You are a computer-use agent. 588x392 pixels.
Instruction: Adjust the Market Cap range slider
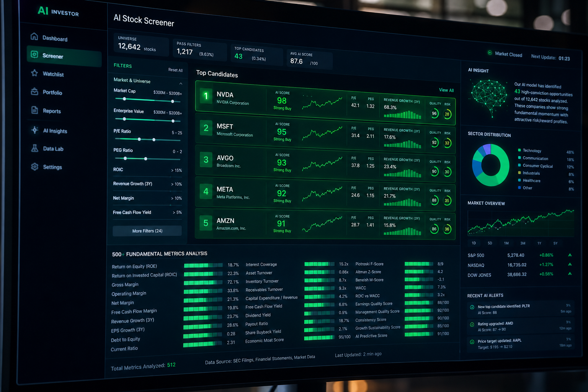point(148,100)
